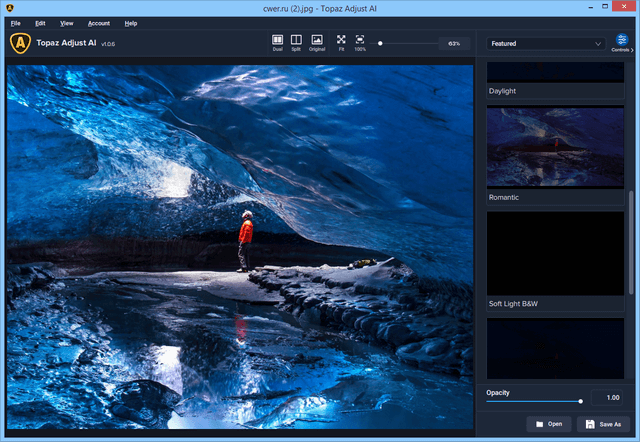The width and height of the screenshot is (640, 442).
Task: Open the View menu
Action: [x=67, y=22]
